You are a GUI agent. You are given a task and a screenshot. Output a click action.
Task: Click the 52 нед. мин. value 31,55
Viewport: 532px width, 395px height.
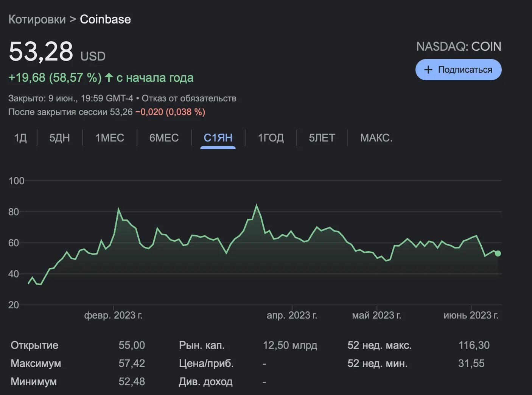click(x=471, y=363)
